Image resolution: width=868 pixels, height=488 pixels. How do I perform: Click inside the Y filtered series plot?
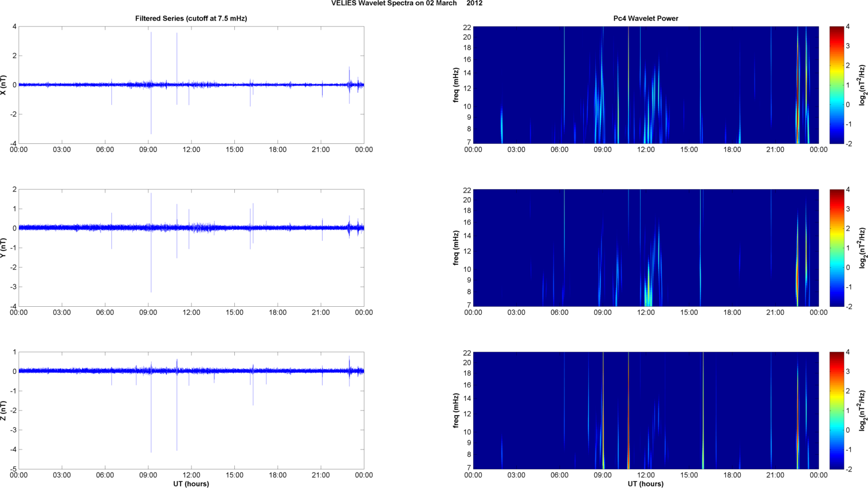(x=191, y=248)
